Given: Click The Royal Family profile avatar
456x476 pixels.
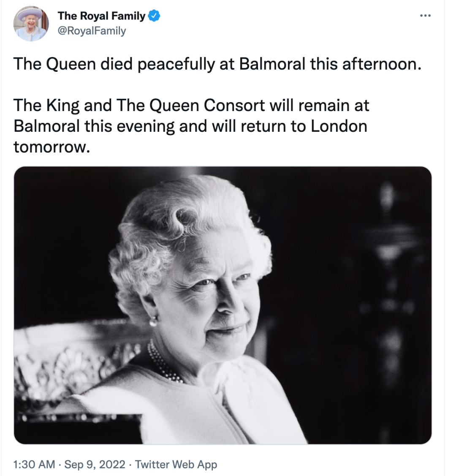Looking at the screenshot, I should [31, 24].
